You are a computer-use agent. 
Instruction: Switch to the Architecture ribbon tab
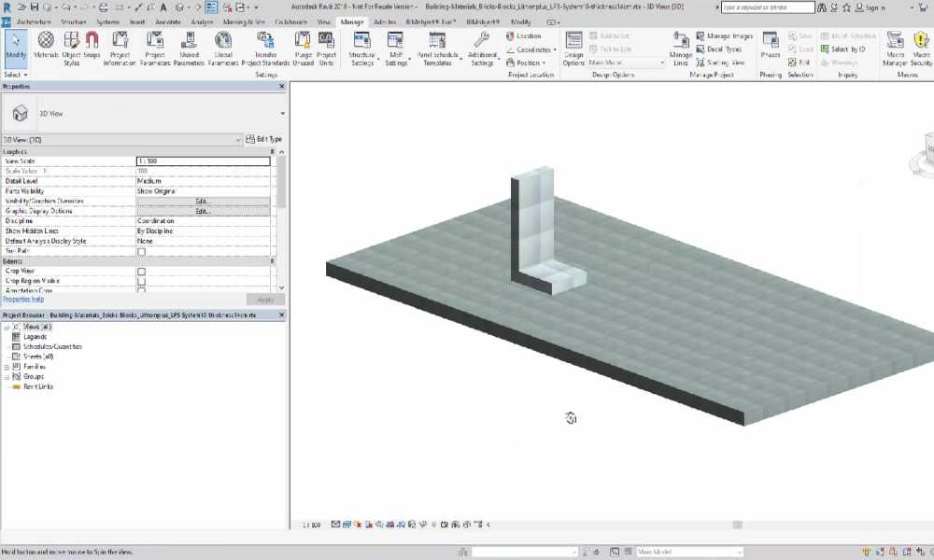35,21
